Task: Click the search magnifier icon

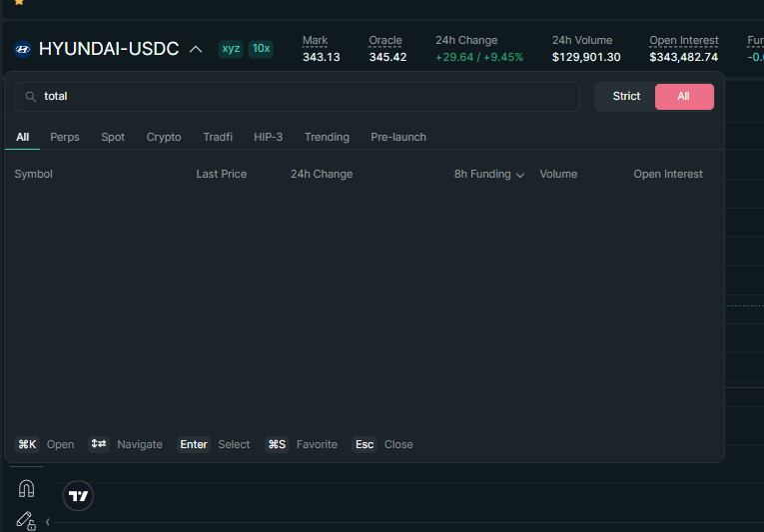Action: [31, 97]
